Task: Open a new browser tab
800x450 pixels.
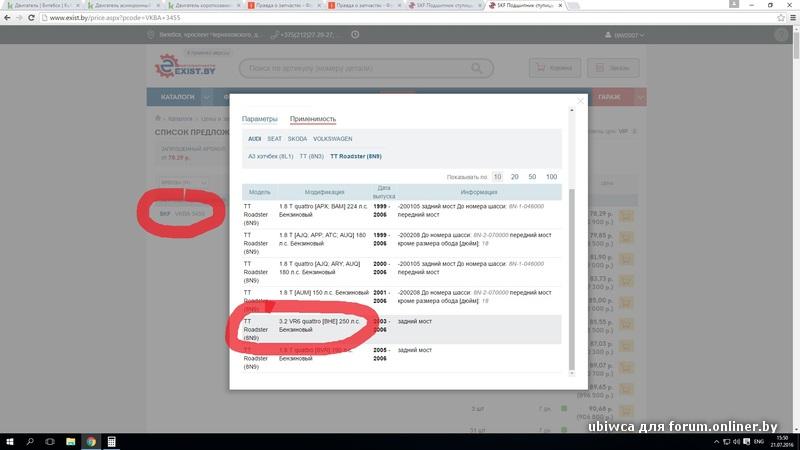Action: 573,5
